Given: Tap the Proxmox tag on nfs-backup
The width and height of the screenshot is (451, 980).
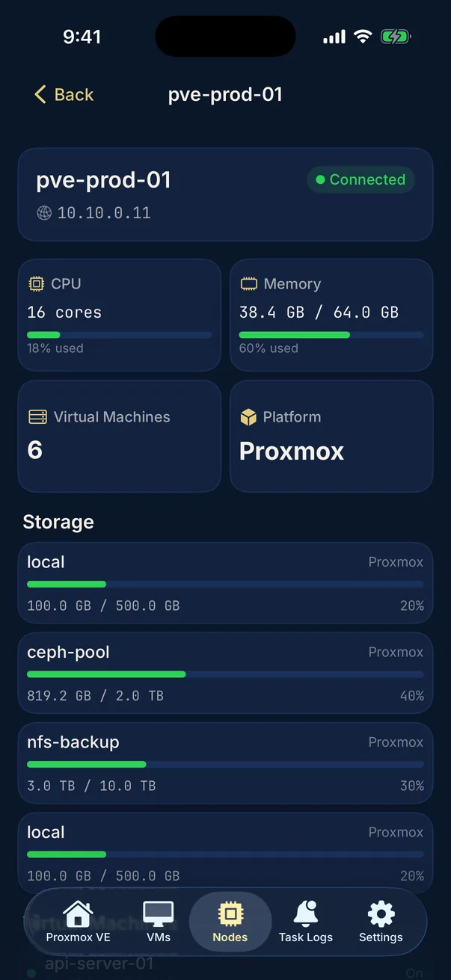Looking at the screenshot, I should 396,742.
